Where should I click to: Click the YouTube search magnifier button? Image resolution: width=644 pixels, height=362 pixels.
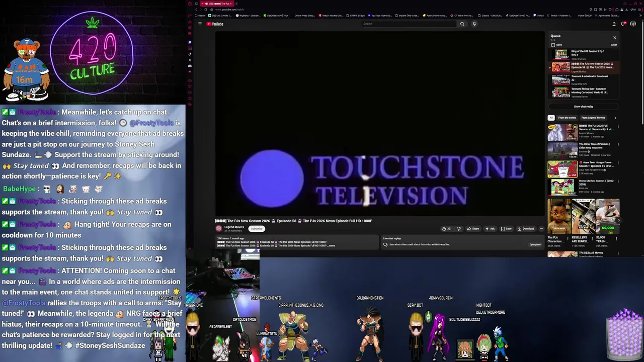[x=462, y=24]
